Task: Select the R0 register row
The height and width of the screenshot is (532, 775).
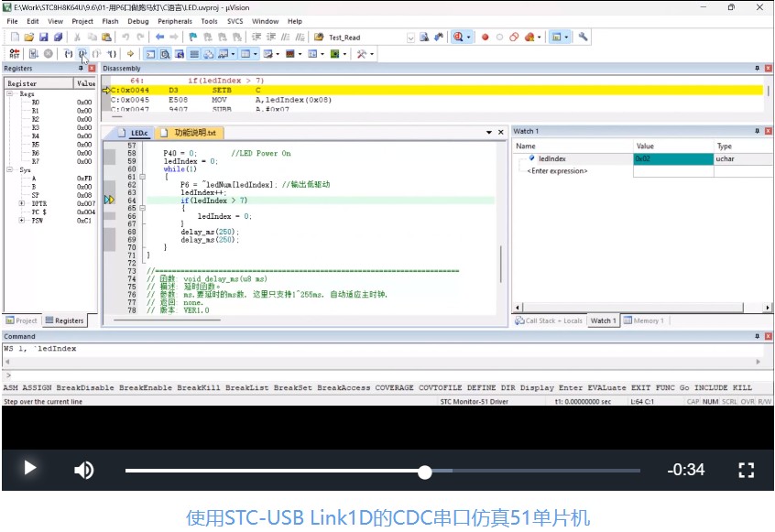Action: tap(49, 103)
